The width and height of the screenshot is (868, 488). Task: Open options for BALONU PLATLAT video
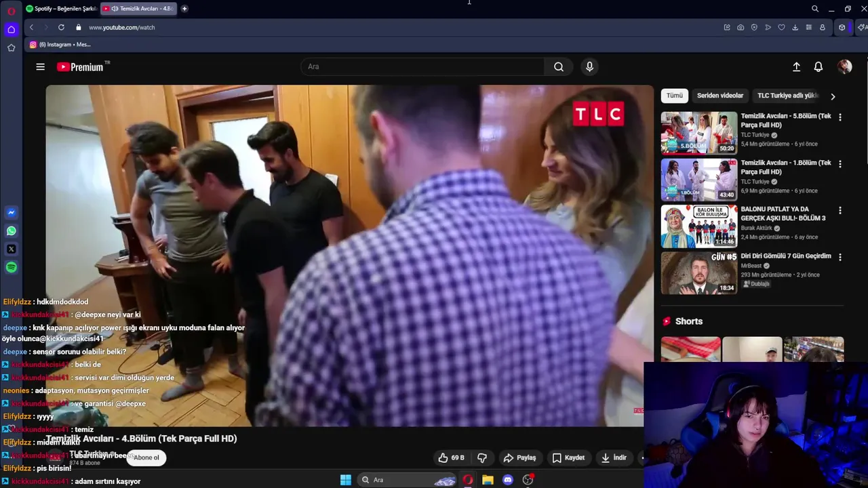[x=840, y=211]
